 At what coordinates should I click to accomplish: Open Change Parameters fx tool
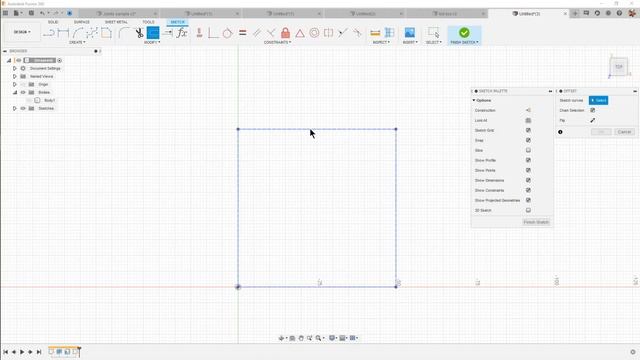[182, 33]
